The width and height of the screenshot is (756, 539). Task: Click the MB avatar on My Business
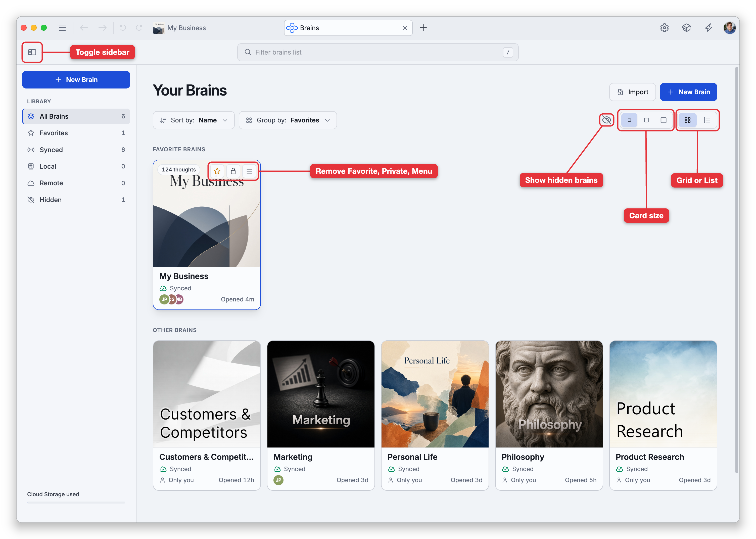tap(179, 299)
